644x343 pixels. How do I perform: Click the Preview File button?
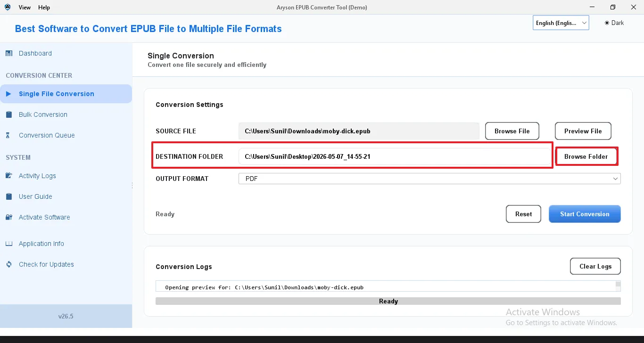(583, 131)
